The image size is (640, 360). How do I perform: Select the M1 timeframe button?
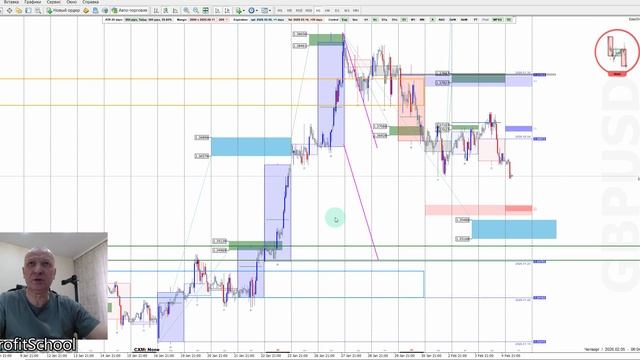pos(280,10)
